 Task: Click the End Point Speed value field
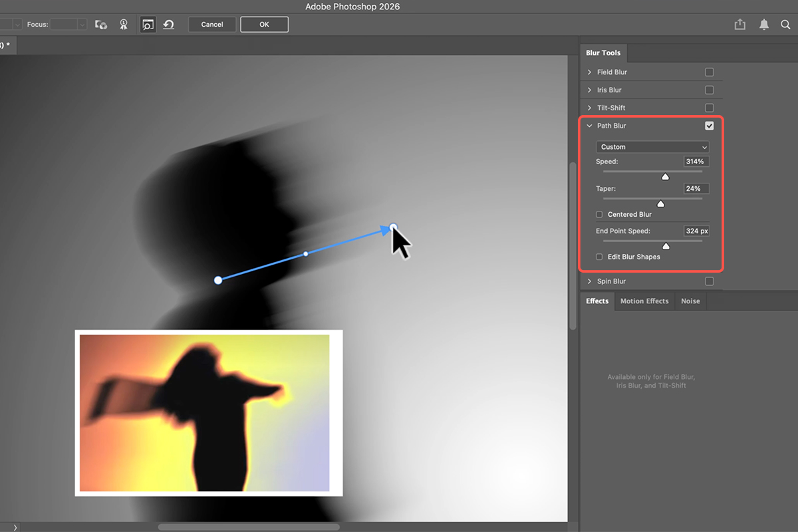click(x=696, y=231)
